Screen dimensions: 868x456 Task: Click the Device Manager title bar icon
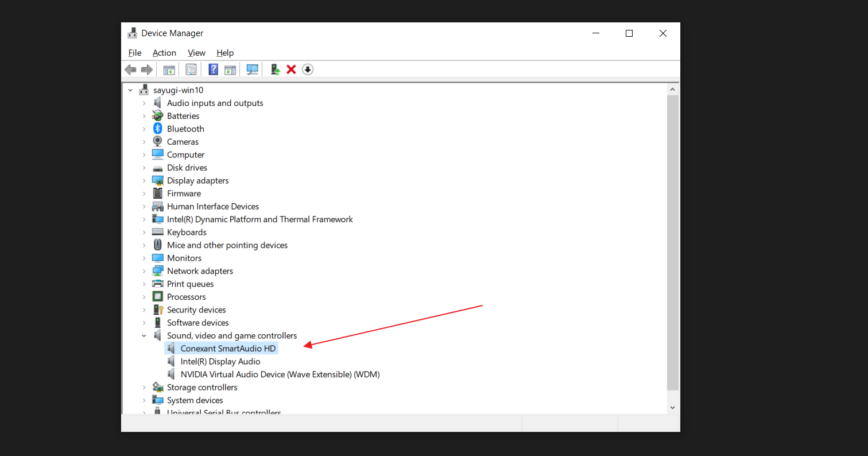133,33
